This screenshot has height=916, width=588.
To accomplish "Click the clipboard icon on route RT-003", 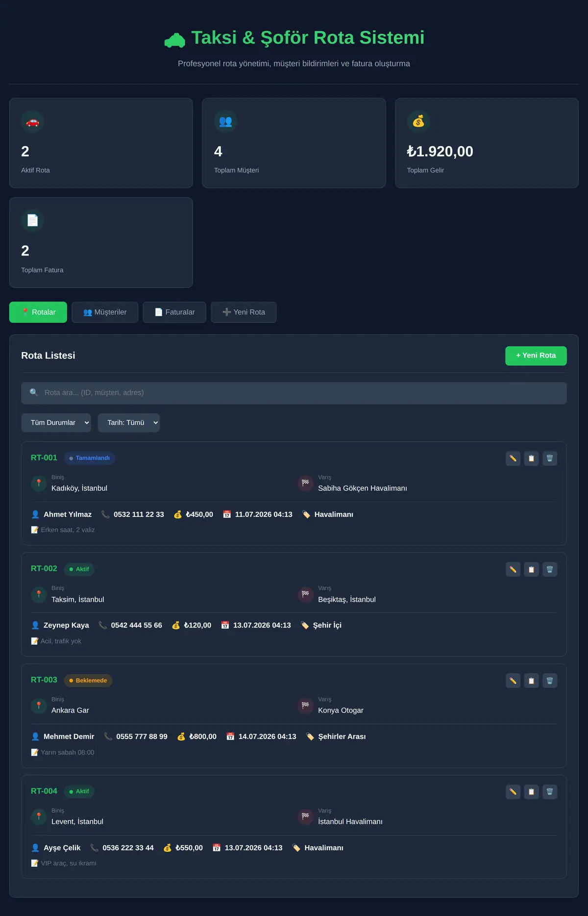I will click(x=531, y=681).
